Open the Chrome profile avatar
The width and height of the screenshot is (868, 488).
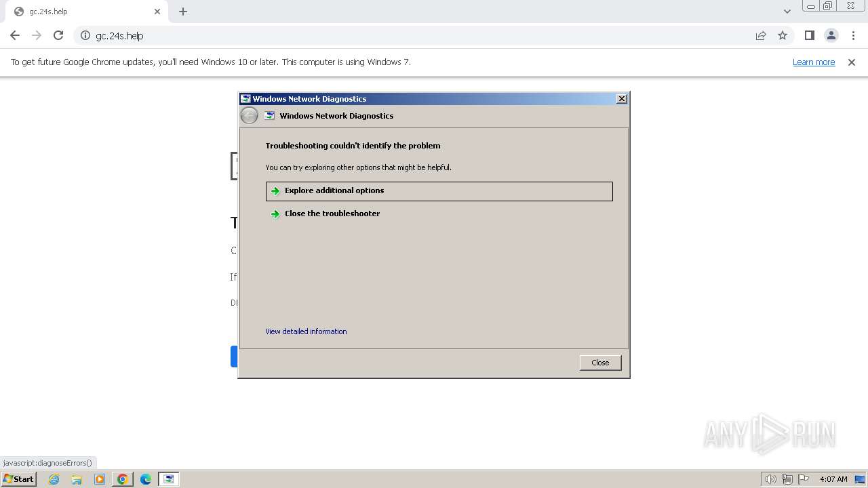click(831, 35)
